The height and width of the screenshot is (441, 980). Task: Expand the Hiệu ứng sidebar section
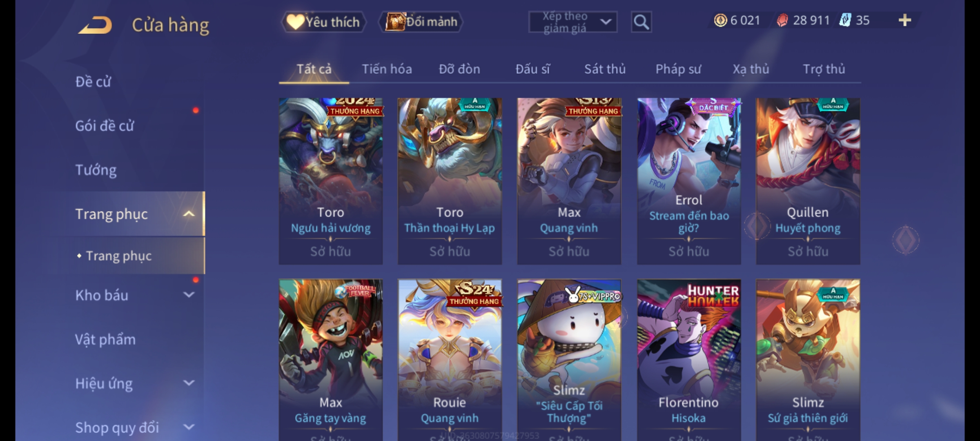189,383
